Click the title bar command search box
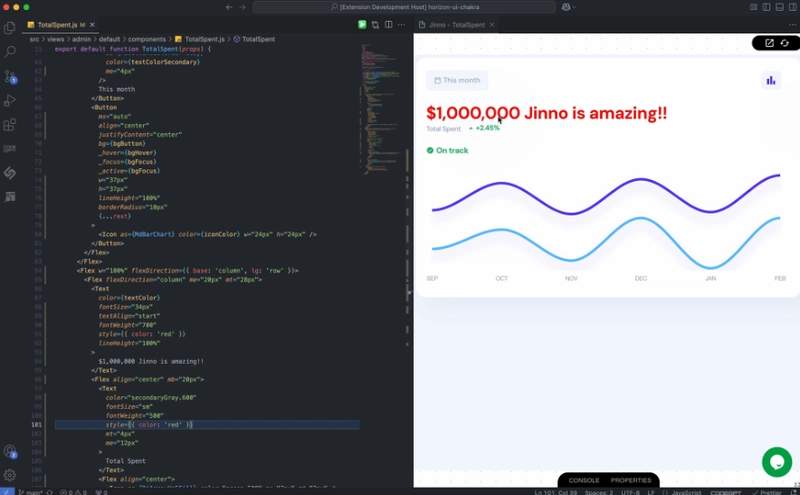Screen dimensions: 800x495 click(x=404, y=7)
